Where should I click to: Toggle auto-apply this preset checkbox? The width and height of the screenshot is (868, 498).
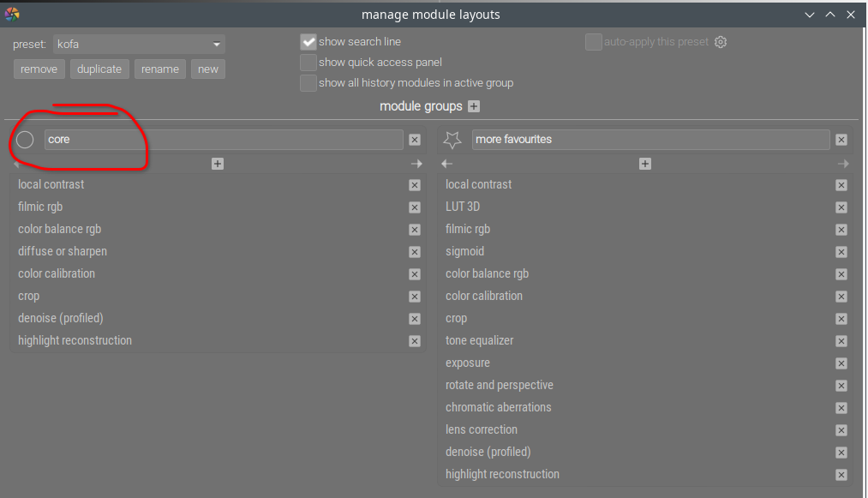594,42
